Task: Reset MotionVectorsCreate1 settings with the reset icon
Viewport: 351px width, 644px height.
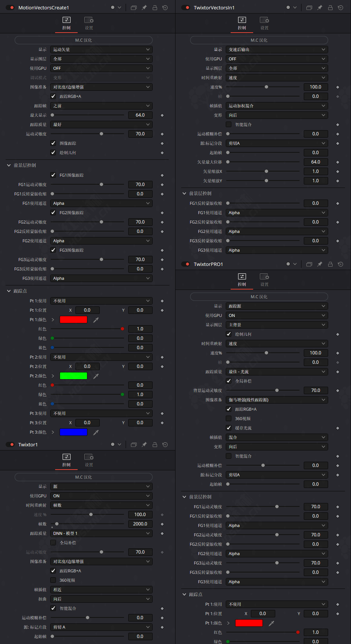Action: [165, 8]
